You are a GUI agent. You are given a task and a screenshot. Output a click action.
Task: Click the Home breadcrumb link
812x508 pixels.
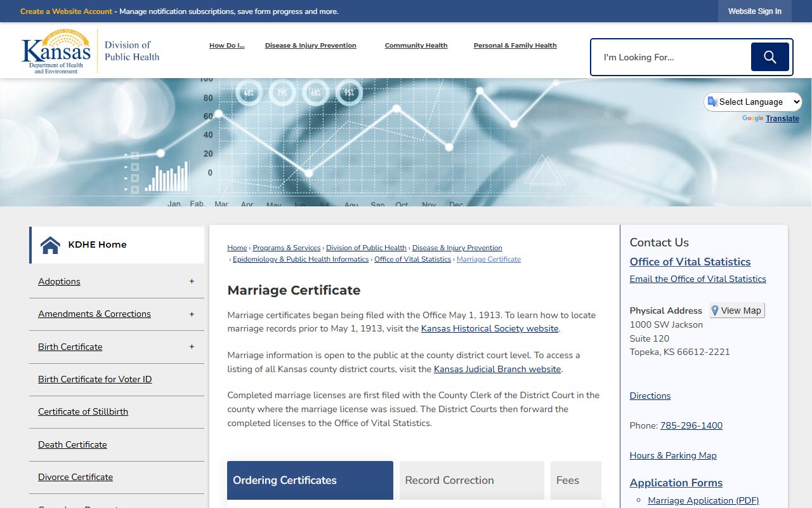(237, 248)
